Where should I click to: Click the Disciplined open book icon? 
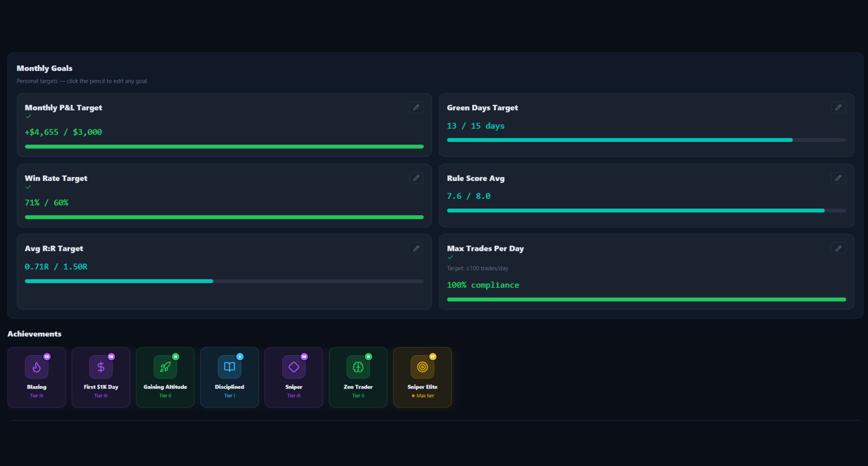click(230, 367)
